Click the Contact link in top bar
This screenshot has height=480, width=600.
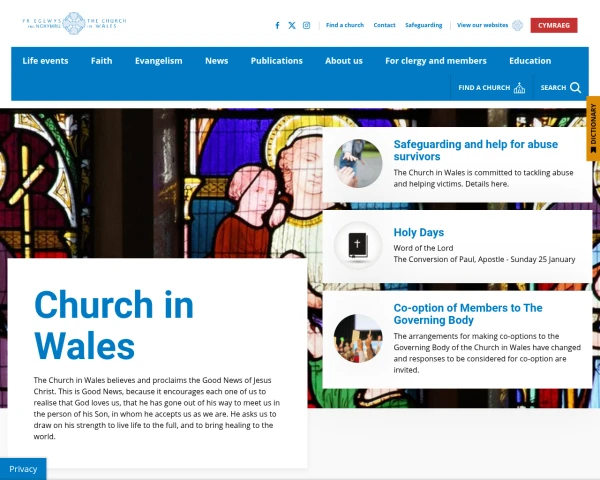click(384, 25)
